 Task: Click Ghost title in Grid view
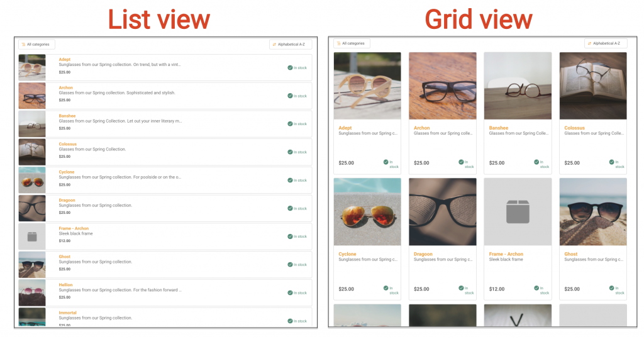click(x=571, y=254)
